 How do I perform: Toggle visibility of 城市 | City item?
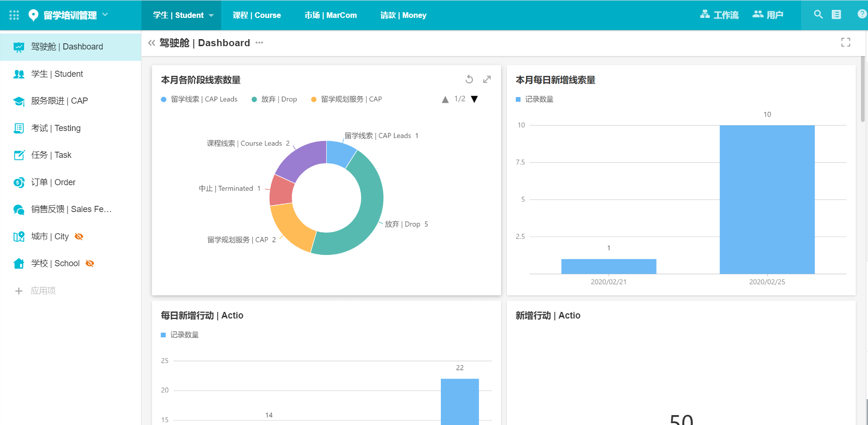(79, 237)
